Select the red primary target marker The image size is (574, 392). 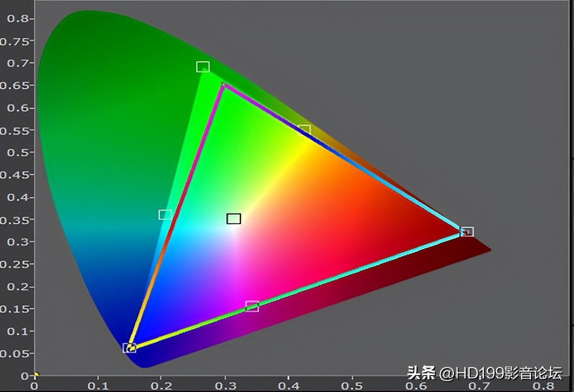pos(467,232)
